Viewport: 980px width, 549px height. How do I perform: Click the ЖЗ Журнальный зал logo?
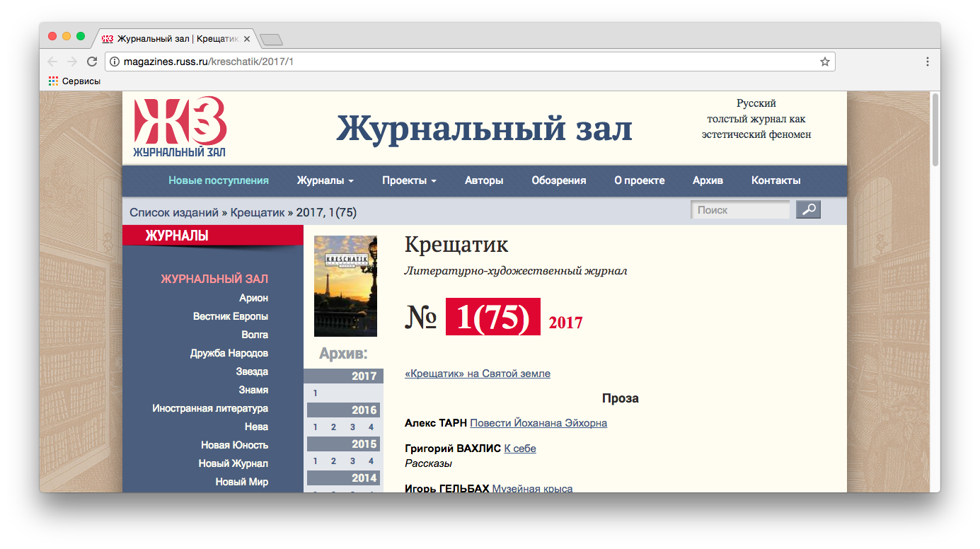(180, 127)
